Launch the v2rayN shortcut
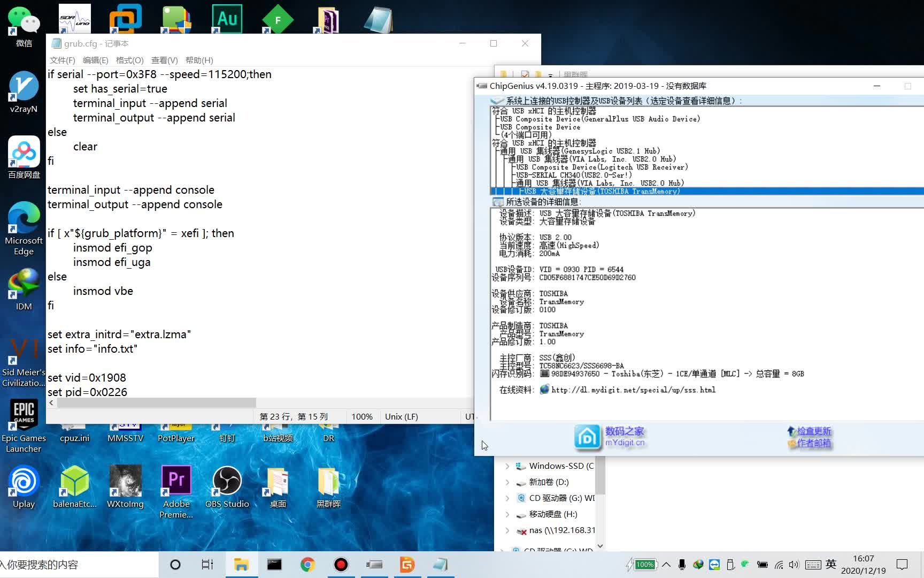Image resolution: width=924 pixels, height=578 pixels. click(x=24, y=92)
